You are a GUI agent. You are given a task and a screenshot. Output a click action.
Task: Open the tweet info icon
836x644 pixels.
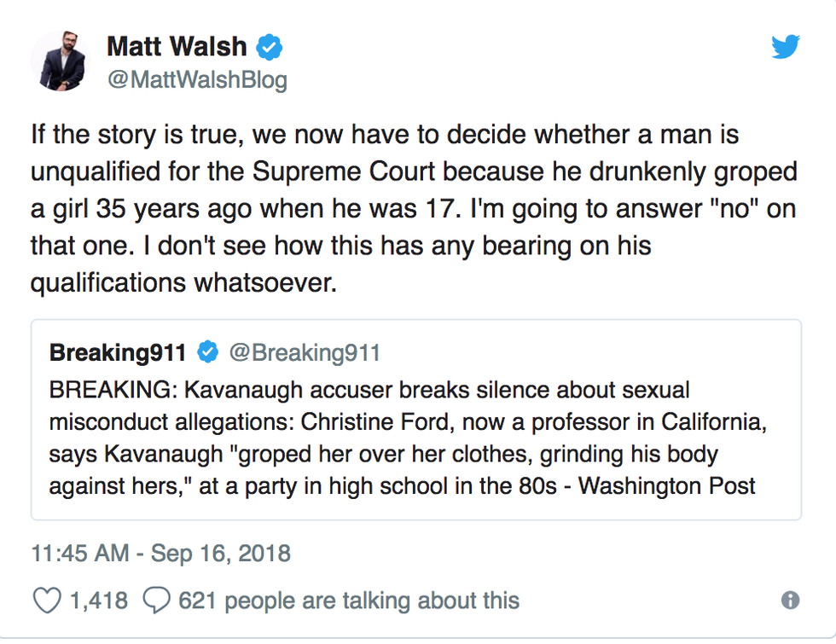tap(790, 600)
